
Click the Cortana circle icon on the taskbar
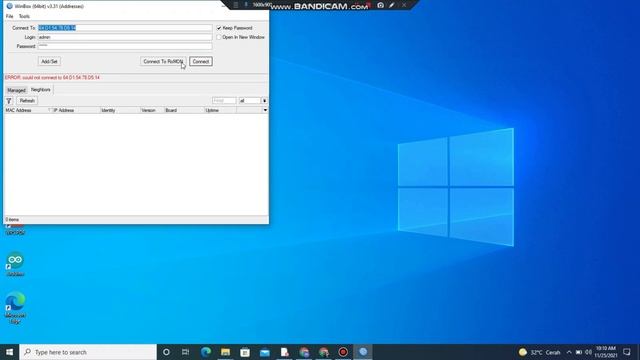[x=166, y=352]
